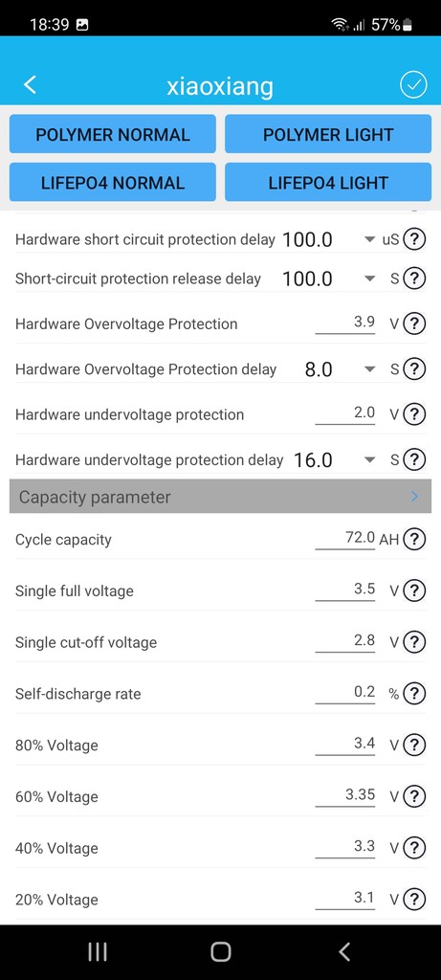The height and width of the screenshot is (980, 441).
Task: Open help for Hardware Overvoltage Protection
Action: (413, 323)
